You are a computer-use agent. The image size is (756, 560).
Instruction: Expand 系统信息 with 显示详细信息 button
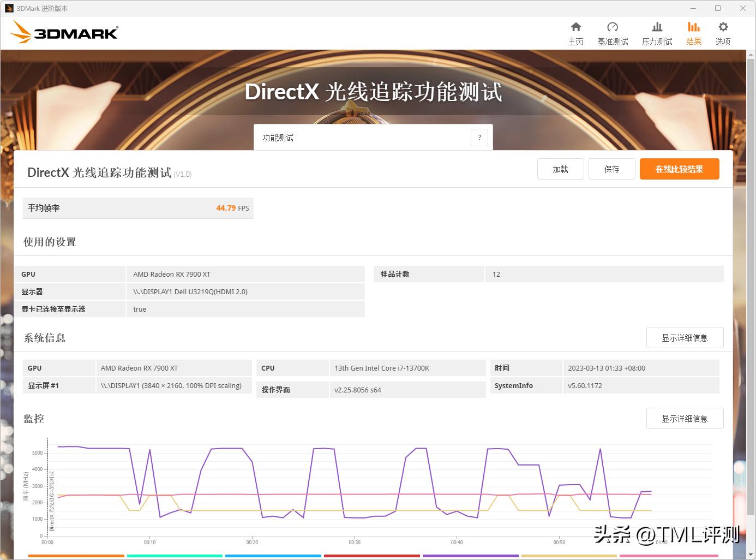pos(685,338)
